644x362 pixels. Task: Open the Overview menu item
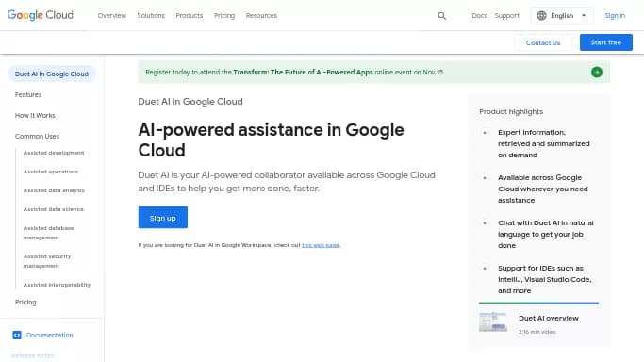[x=111, y=16]
